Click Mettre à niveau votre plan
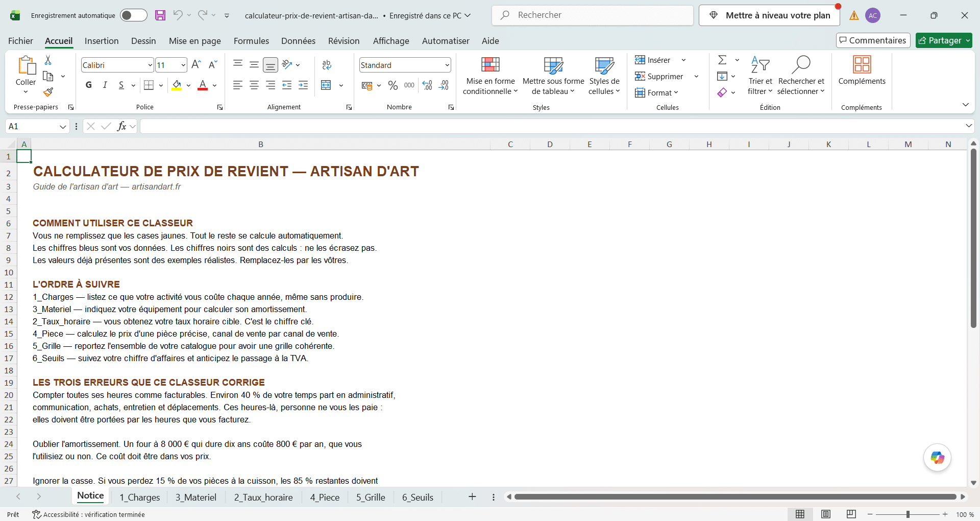Viewport: 980px width, 521px height. [x=769, y=15]
